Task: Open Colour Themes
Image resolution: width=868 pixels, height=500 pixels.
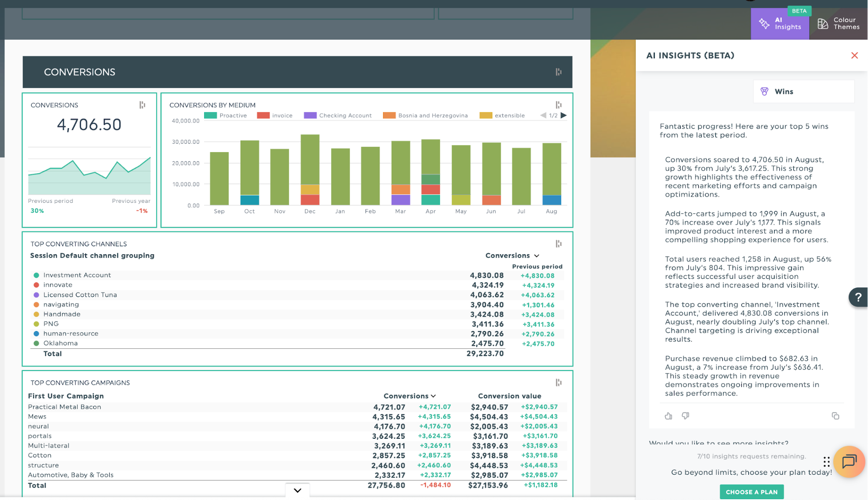Action: (838, 23)
